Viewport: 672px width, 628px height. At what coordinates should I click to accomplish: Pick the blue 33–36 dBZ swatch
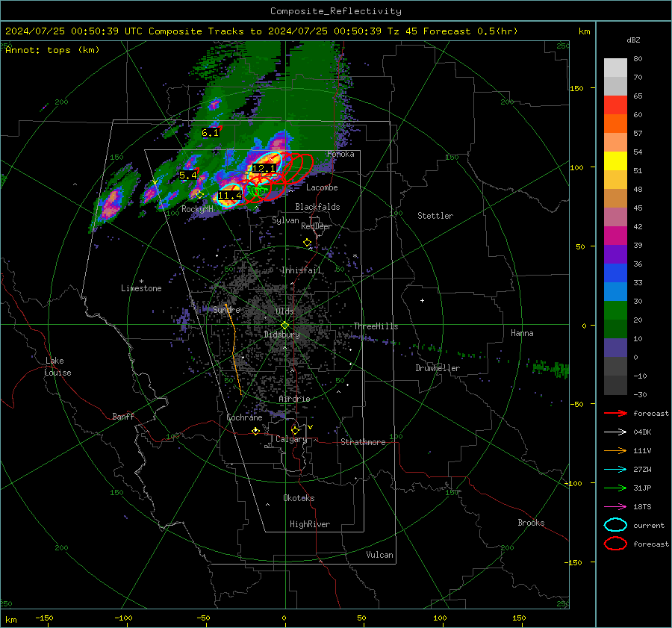click(615, 273)
